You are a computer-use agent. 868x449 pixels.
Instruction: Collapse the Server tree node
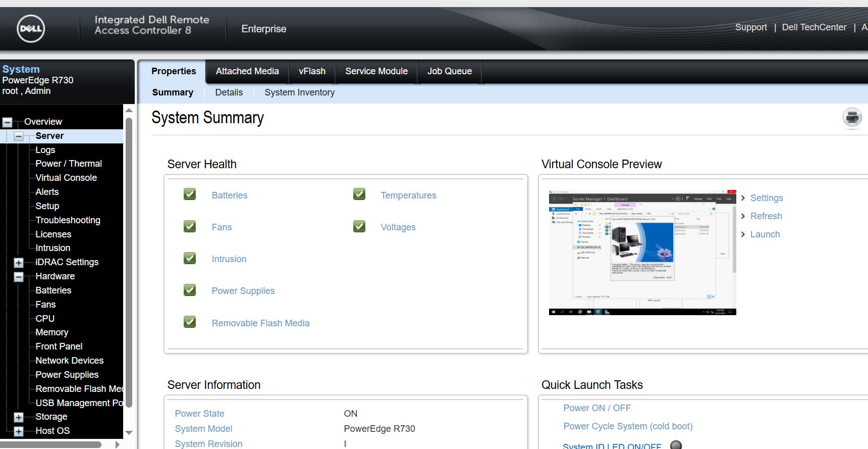coord(19,136)
